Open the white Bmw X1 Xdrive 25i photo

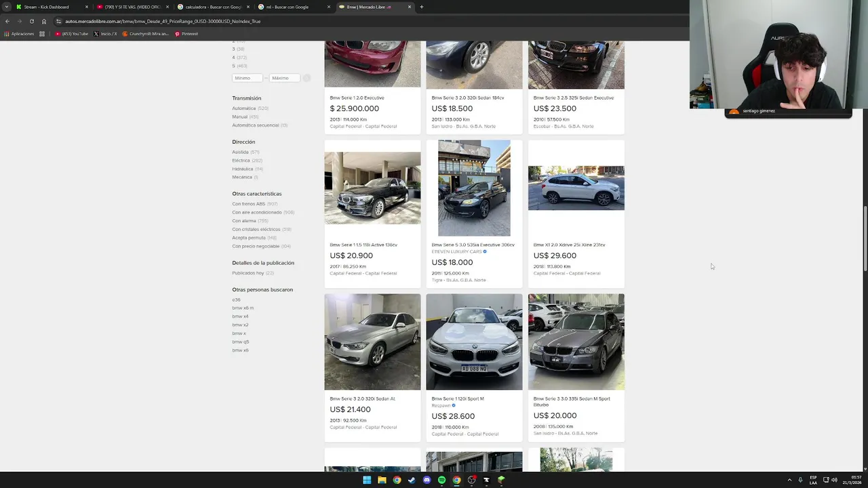pos(576,188)
